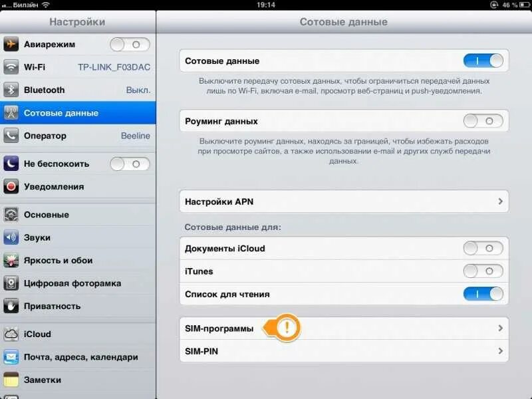
Task: Disable the Сотовые данные switch
Action: tap(483, 61)
